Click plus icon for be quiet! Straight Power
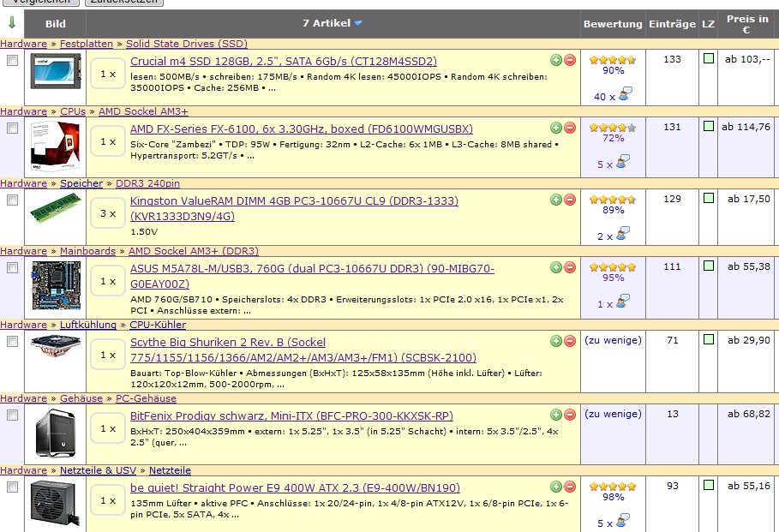 (556, 487)
